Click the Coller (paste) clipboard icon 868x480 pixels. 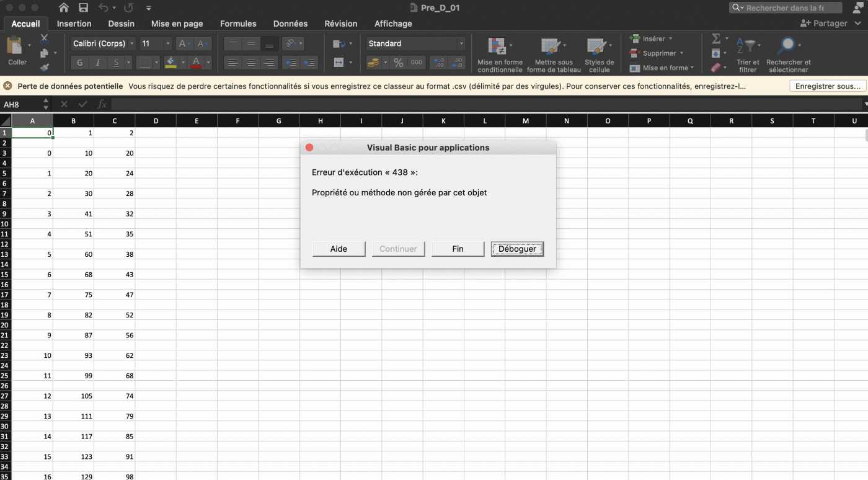15,47
